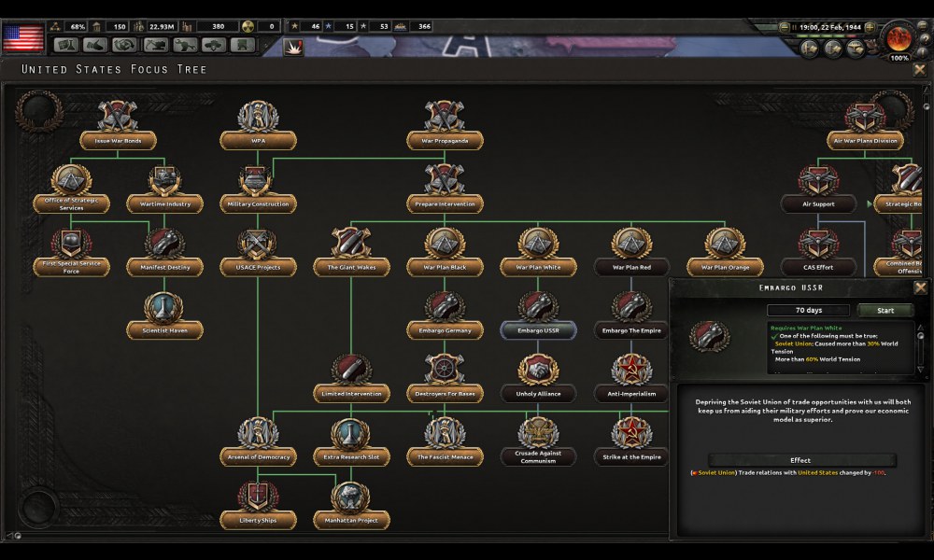Viewport: 934px width, 560px height.
Task: Click the nuclear bombs count icon
Action: coord(248,26)
